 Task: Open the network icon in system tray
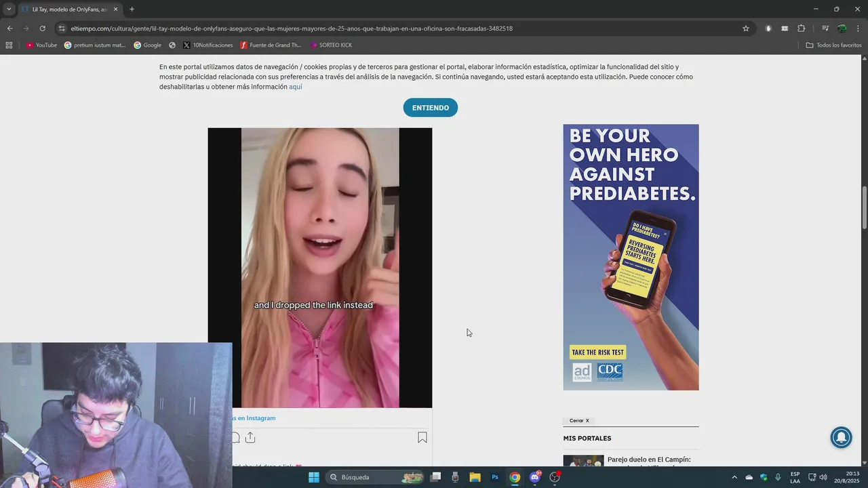[812, 477]
